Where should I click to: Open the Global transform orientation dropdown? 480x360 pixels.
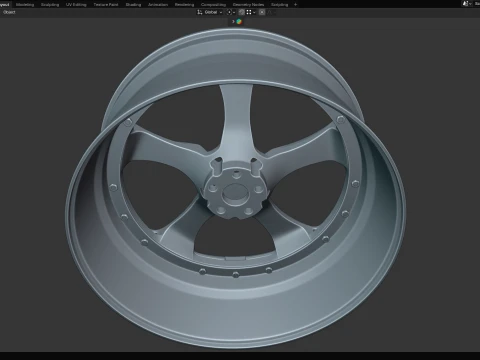[210, 12]
